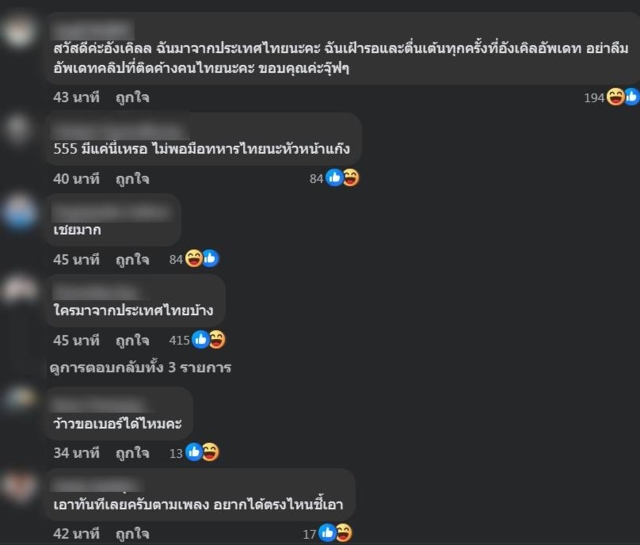Click the laughing emoji on the 194-reaction comment
This screenshot has height=545, width=640.
(615, 97)
